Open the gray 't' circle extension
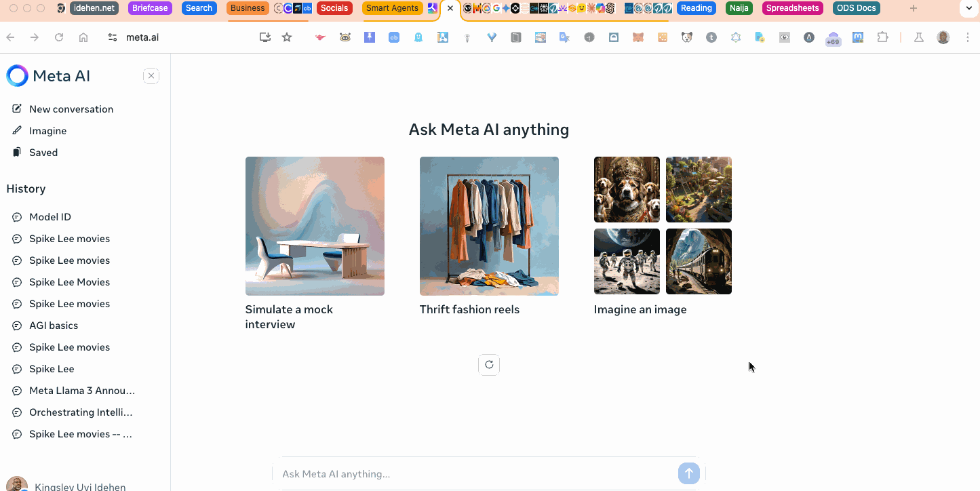The height and width of the screenshot is (491, 980). (x=711, y=38)
